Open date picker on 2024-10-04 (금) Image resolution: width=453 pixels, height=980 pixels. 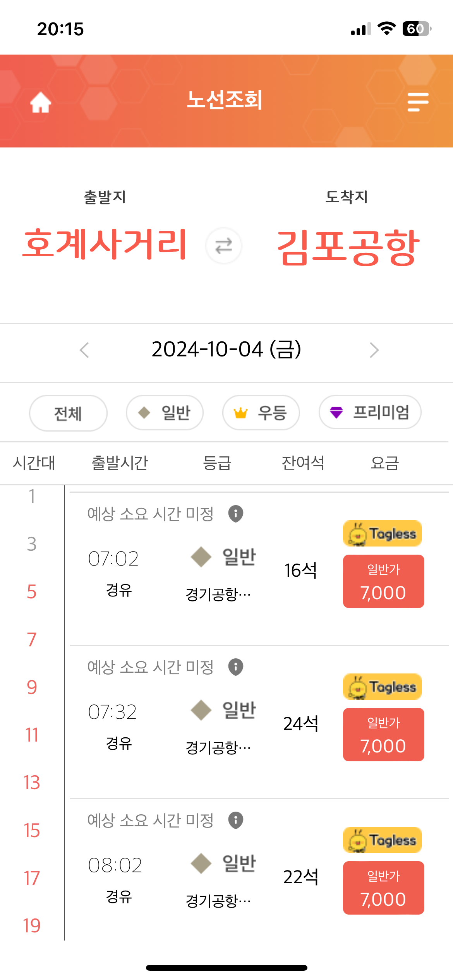[x=226, y=350]
